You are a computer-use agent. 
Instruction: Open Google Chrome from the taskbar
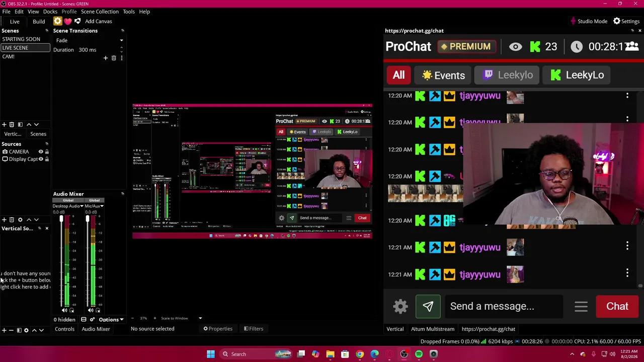(x=360, y=354)
